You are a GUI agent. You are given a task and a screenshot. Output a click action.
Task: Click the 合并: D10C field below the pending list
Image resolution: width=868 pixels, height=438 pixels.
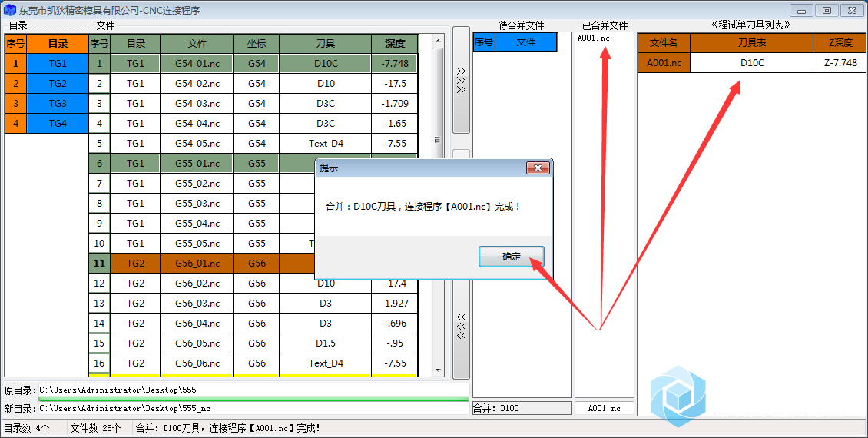pyautogui.click(x=522, y=408)
